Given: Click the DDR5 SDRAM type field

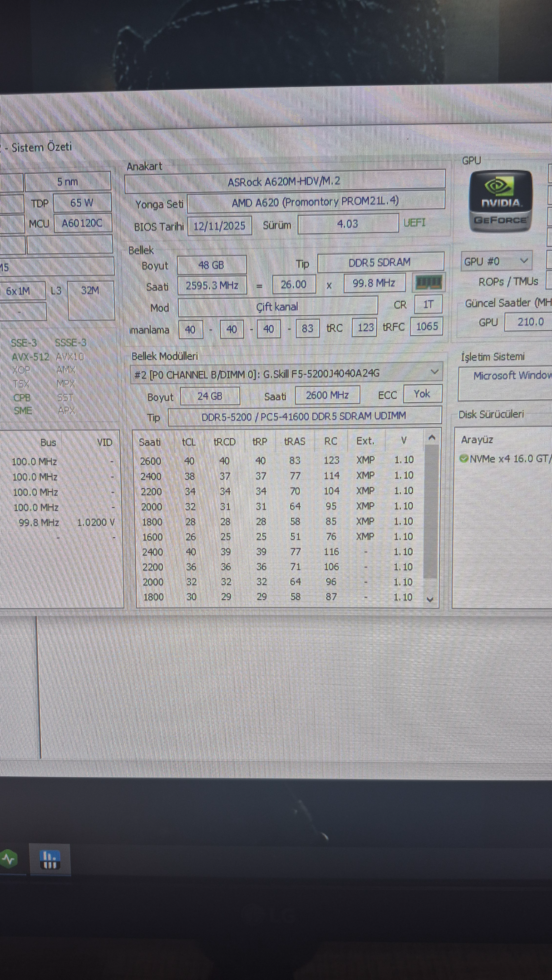Looking at the screenshot, I should [380, 263].
